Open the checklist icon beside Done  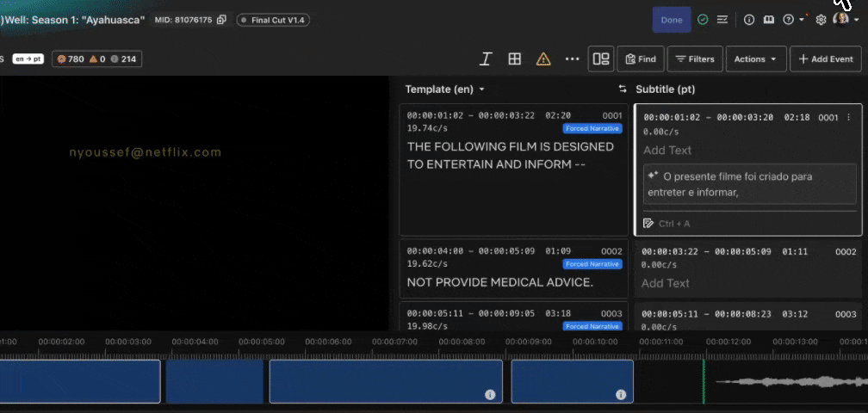pyautogui.click(x=722, y=20)
